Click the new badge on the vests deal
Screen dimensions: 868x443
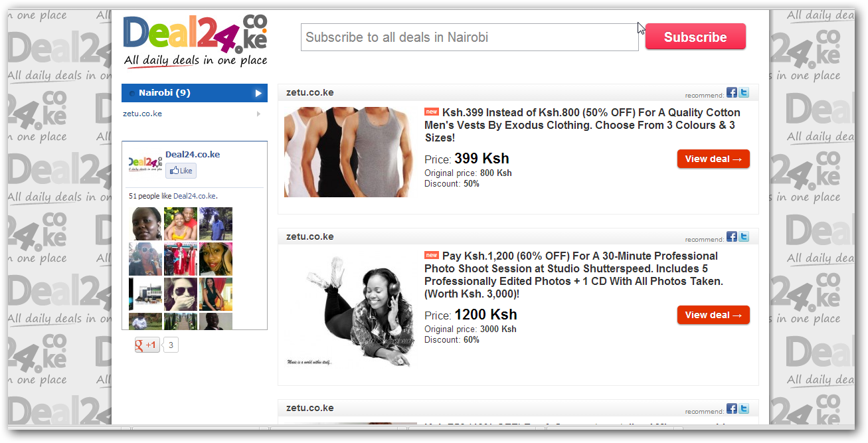click(432, 112)
